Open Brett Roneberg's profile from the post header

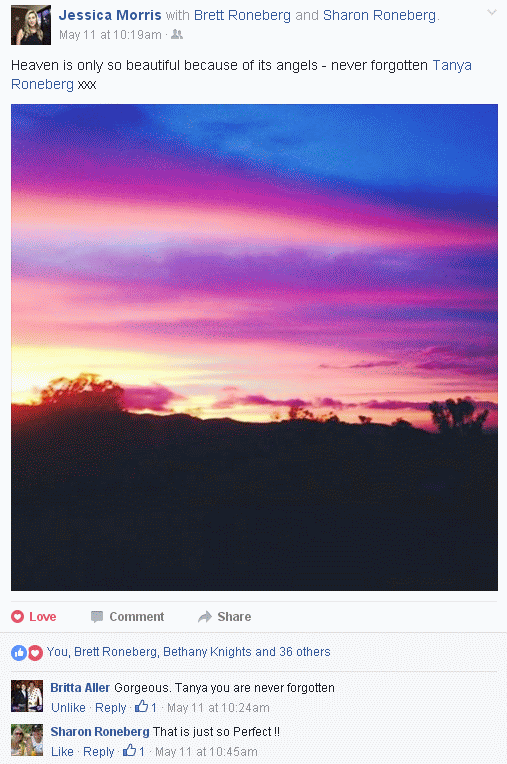[242, 15]
